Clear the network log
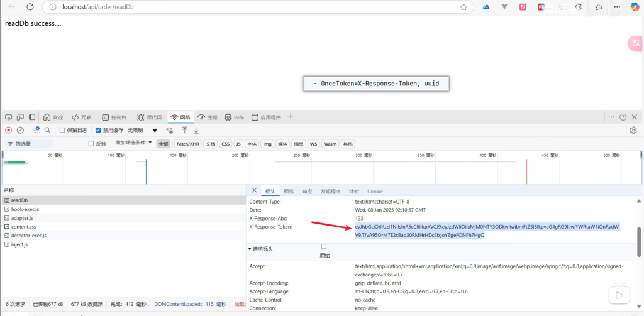This screenshot has width=644, height=316. point(20,130)
